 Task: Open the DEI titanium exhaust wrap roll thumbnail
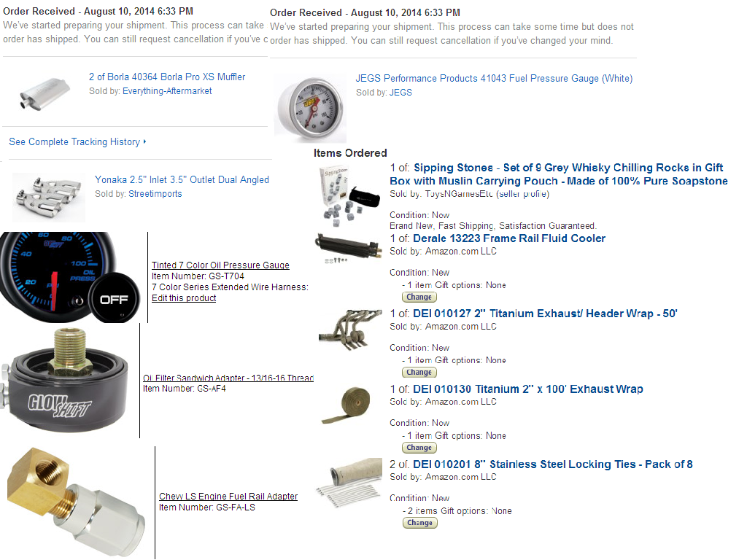point(349,405)
